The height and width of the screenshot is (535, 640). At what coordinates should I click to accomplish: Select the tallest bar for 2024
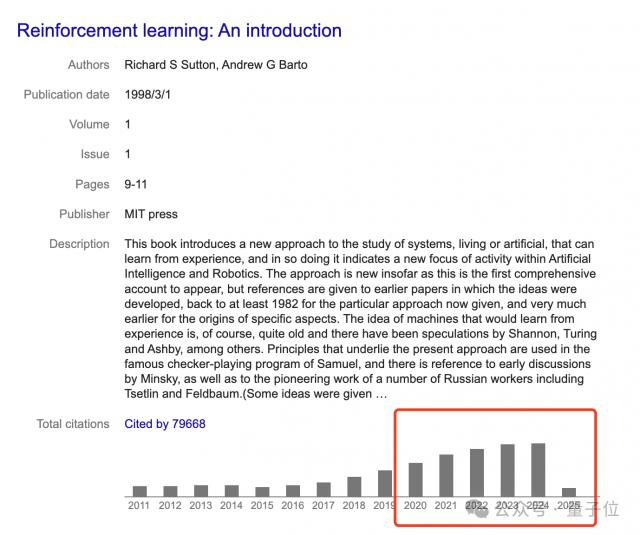tap(538, 469)
